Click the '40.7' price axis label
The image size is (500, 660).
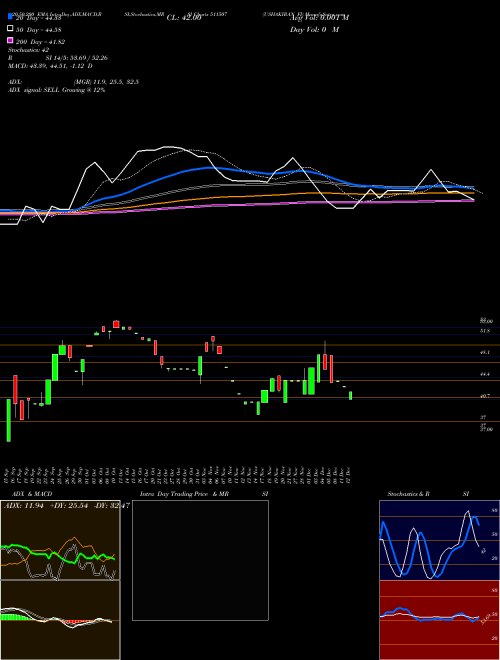[485, 396]
